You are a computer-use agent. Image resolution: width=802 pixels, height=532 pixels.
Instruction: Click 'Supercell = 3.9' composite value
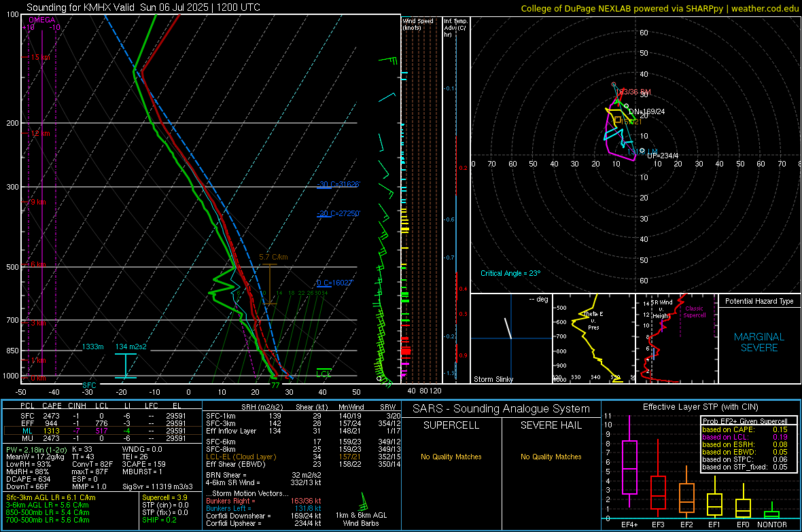(164, 497)
